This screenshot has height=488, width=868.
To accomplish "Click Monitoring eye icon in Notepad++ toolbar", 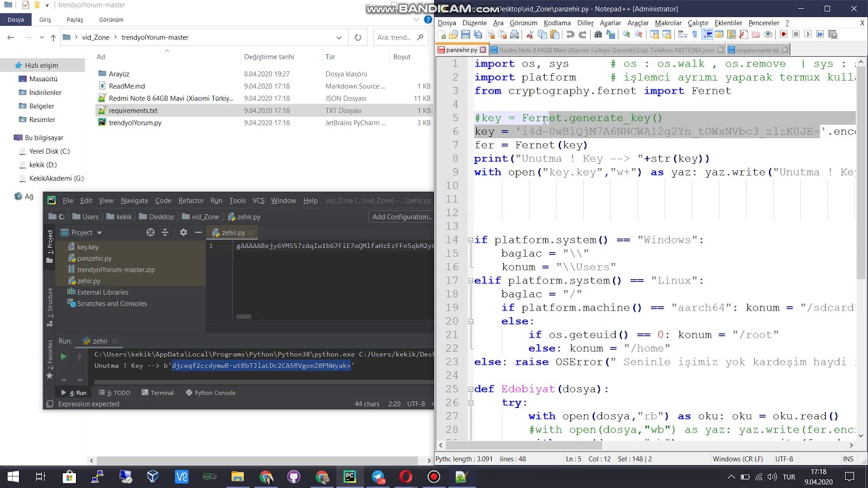I will (x=768, y=35).
